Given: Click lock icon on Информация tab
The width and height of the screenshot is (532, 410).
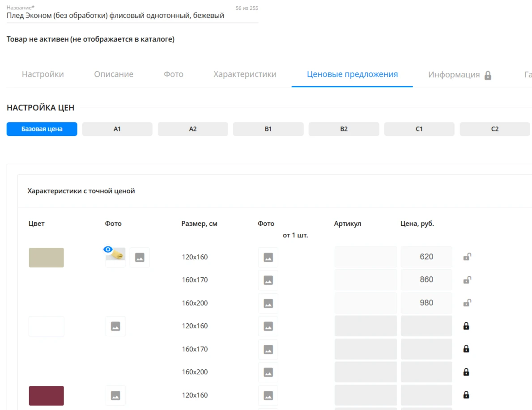Looking at the screenshot, I should pos(488,75).
